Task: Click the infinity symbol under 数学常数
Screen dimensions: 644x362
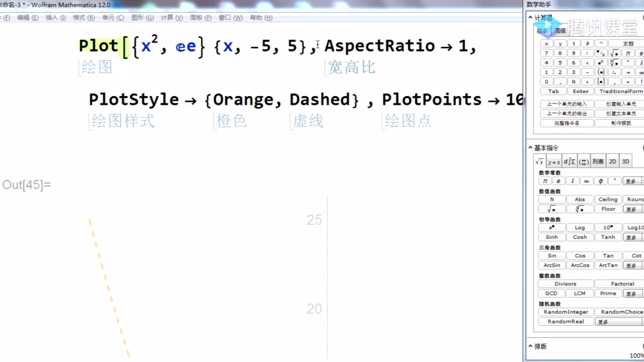Action: 586,181
